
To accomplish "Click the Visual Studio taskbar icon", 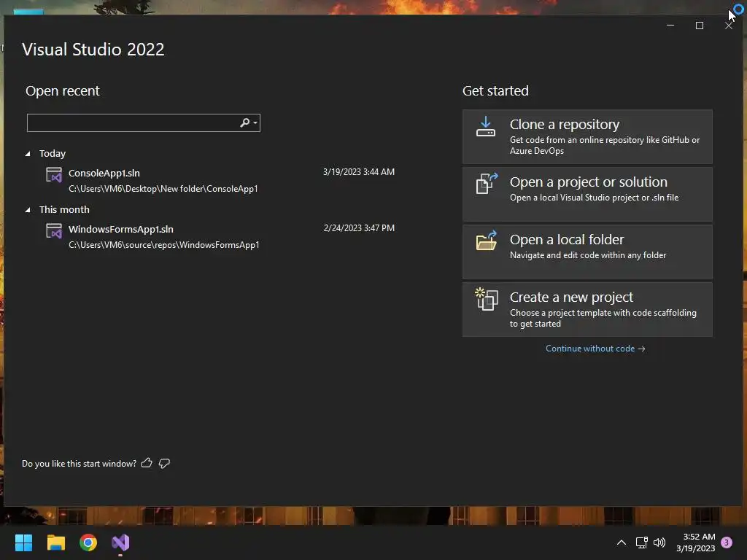I will [120, 542].
